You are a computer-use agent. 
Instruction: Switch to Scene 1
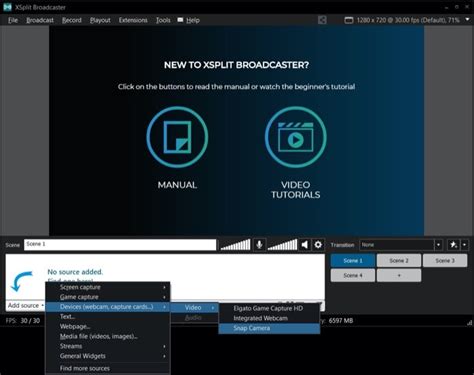pyautogui.click(x=353, y=261)
